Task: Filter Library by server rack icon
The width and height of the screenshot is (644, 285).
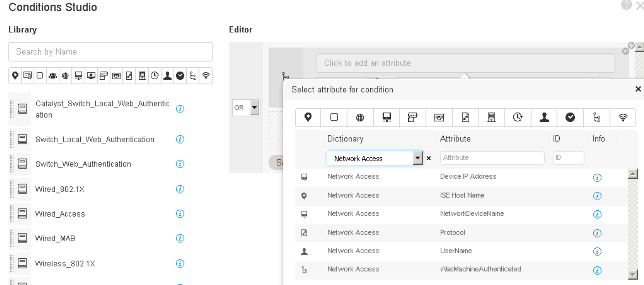Action: click(x=142, y=76)
